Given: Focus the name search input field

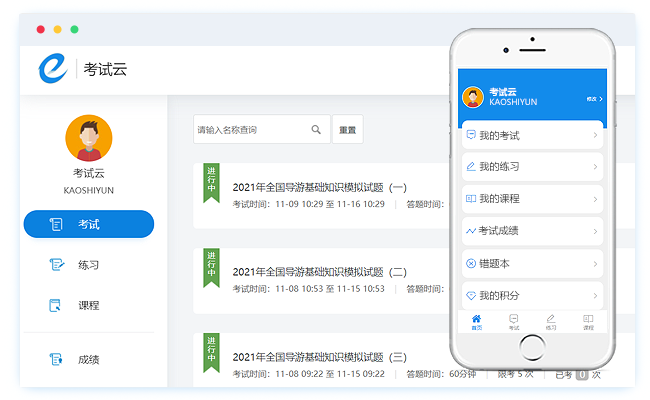Looking at the screenshot, I should pyautogui.click(x=250, y=129).
